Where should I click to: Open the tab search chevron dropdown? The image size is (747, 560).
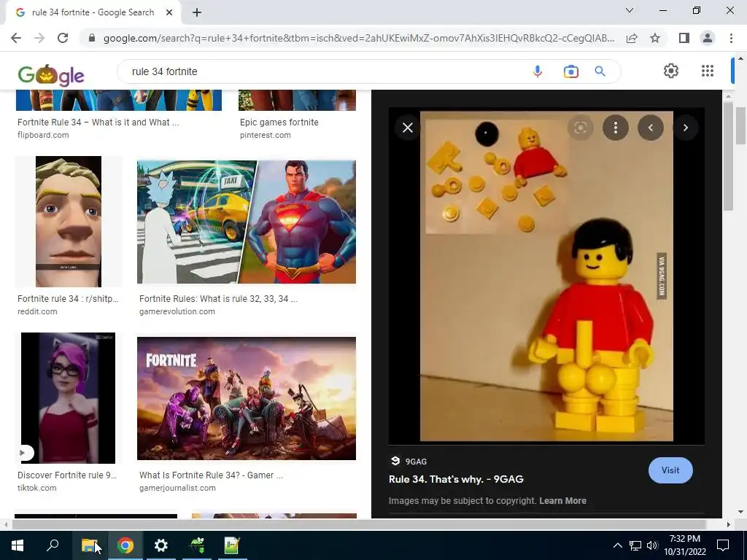click(x=630, y=10)
